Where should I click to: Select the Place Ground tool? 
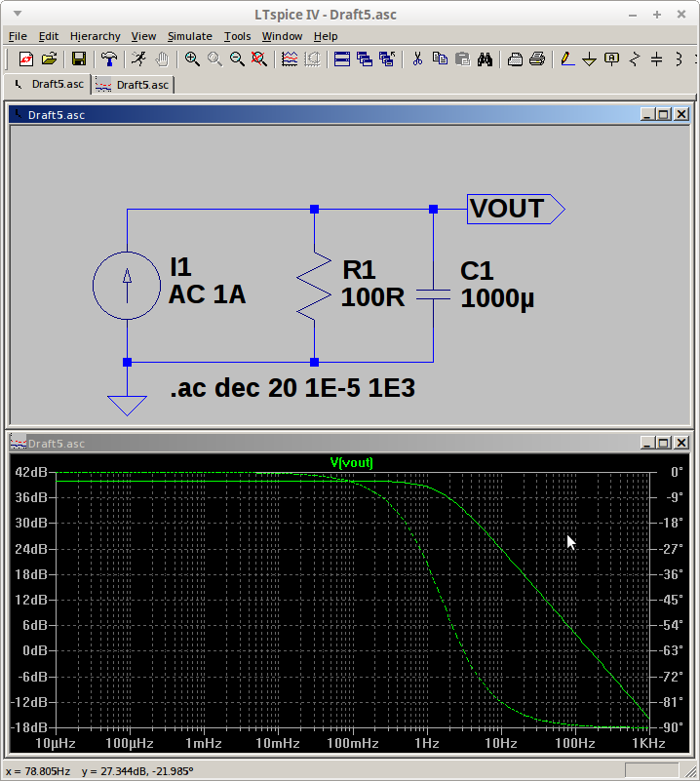[x=590, y=59]
